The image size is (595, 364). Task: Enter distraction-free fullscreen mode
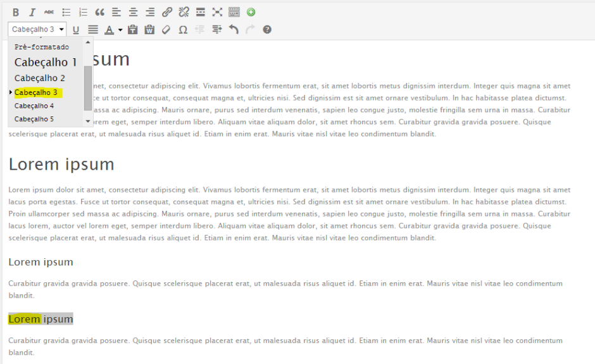(x=217, y=12)
